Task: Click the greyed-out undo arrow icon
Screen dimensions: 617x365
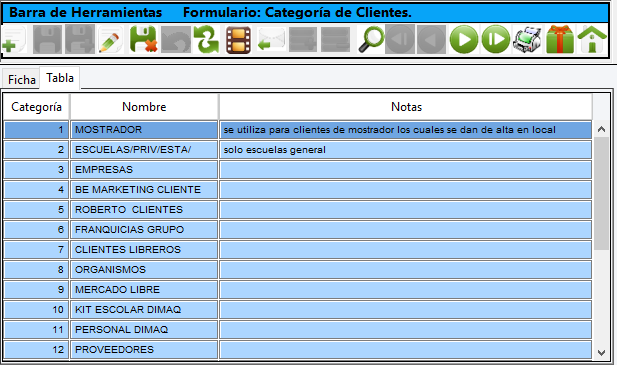Action: pos(175,39)
